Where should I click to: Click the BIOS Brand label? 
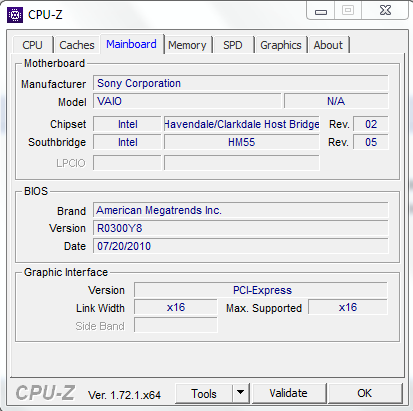point(71,211)
